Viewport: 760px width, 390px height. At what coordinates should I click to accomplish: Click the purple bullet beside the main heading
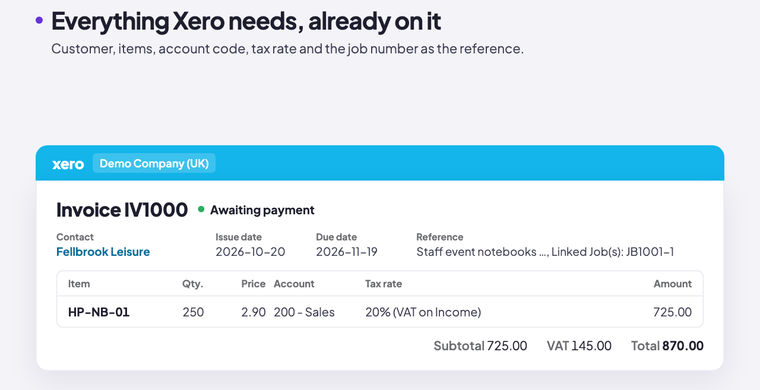click(39, 20)
